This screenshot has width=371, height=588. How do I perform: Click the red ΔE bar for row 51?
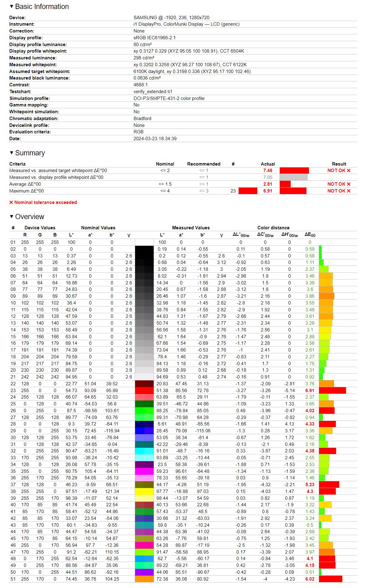tap(330, 579)
